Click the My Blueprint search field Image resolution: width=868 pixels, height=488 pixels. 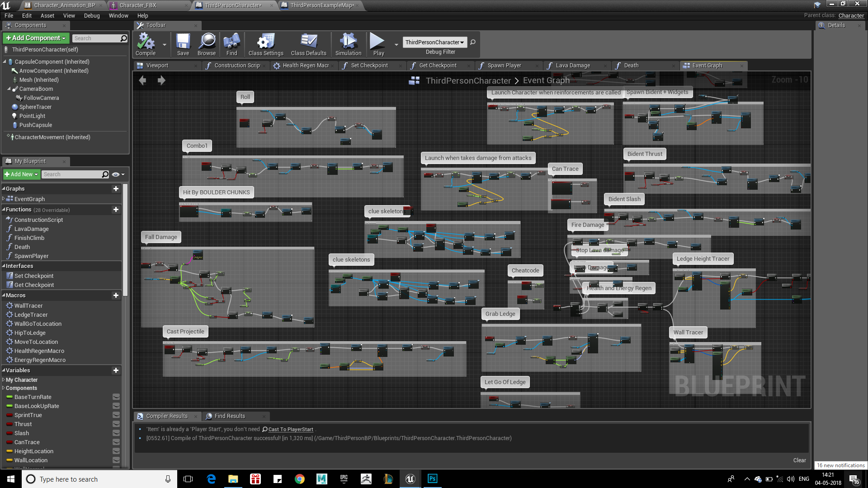[x=71, y=174]
